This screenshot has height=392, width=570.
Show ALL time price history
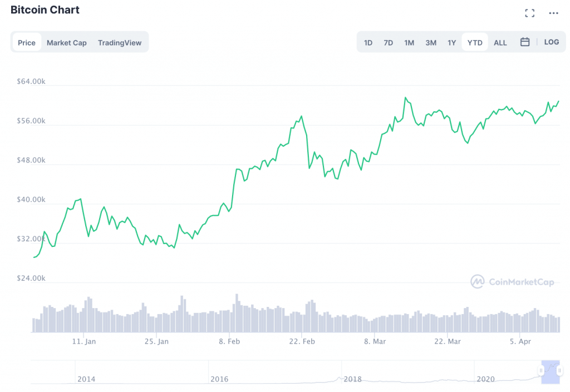pos(500,43)
